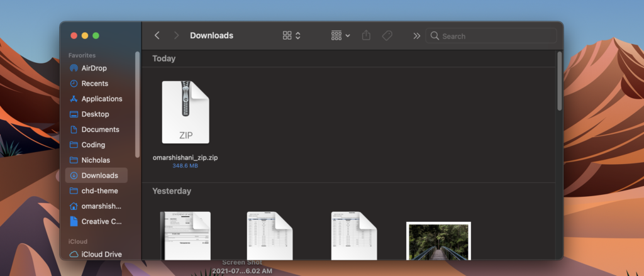
Task: Click the home house icon
Action: point(74,206)
